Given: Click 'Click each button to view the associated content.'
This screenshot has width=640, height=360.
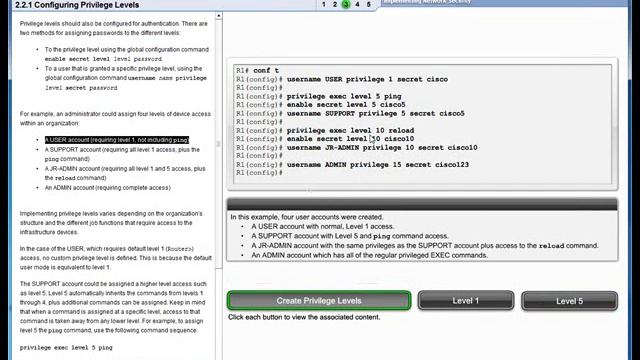Looking at the screenshot, I should [304, 317].
